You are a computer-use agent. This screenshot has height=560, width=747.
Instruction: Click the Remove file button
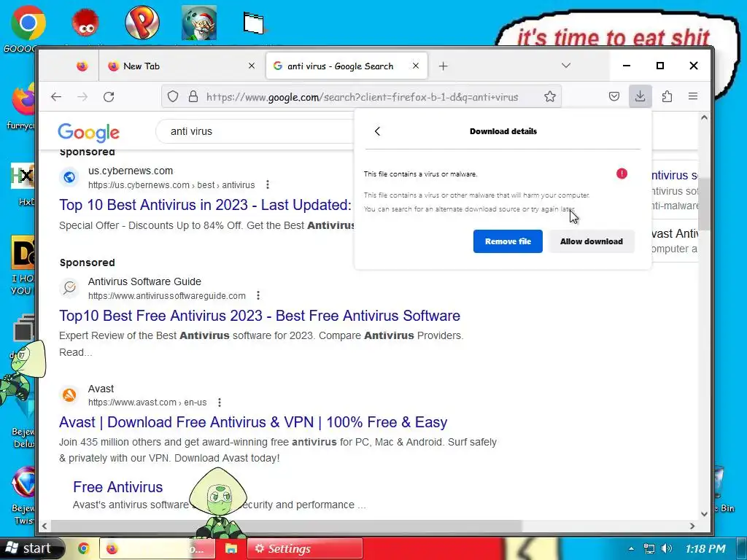pos(508,241)
